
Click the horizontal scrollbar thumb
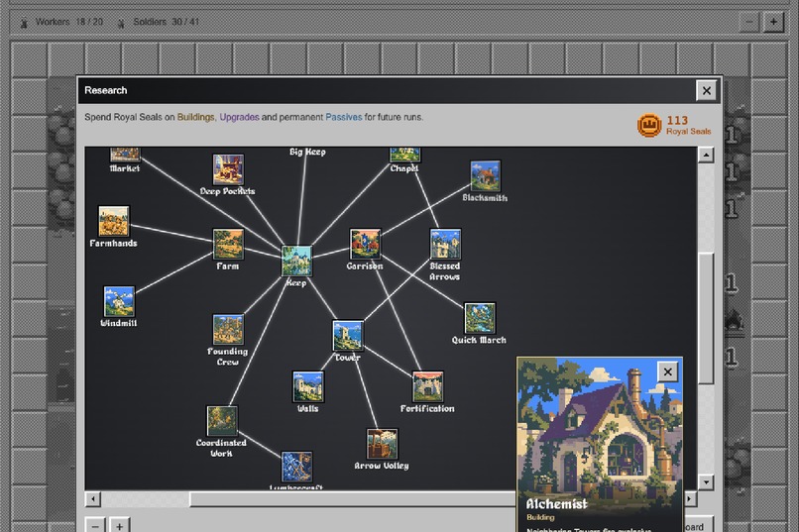[353, 499]
